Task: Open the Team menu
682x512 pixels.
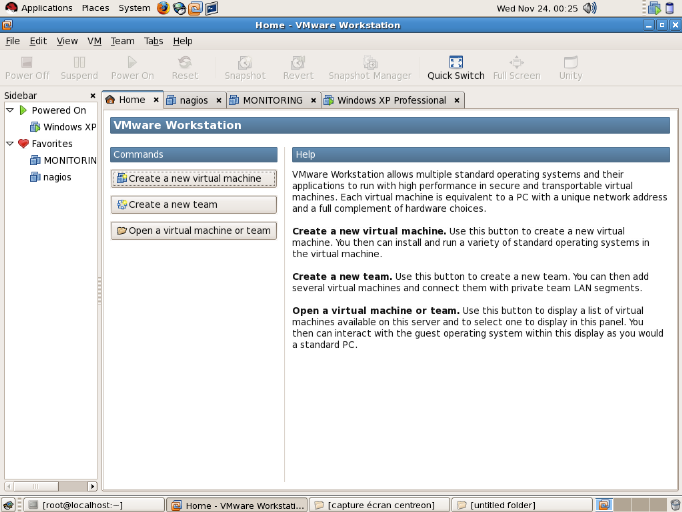Action: pos(122,41)
